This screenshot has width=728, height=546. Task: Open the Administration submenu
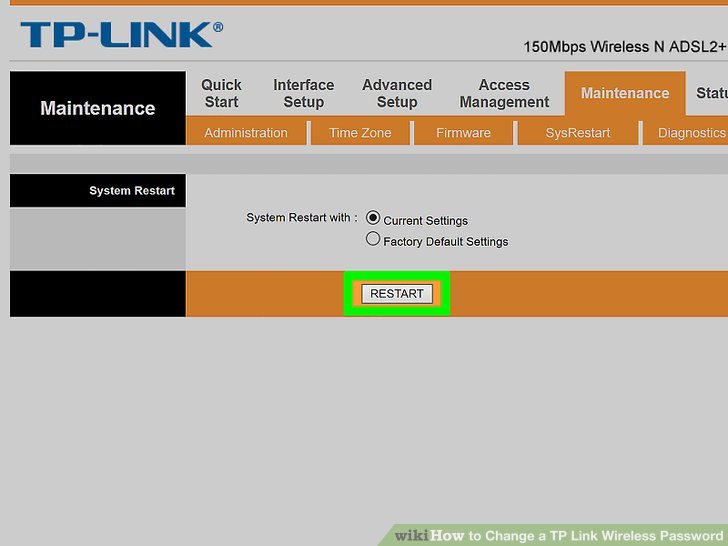tap(246, 133)
